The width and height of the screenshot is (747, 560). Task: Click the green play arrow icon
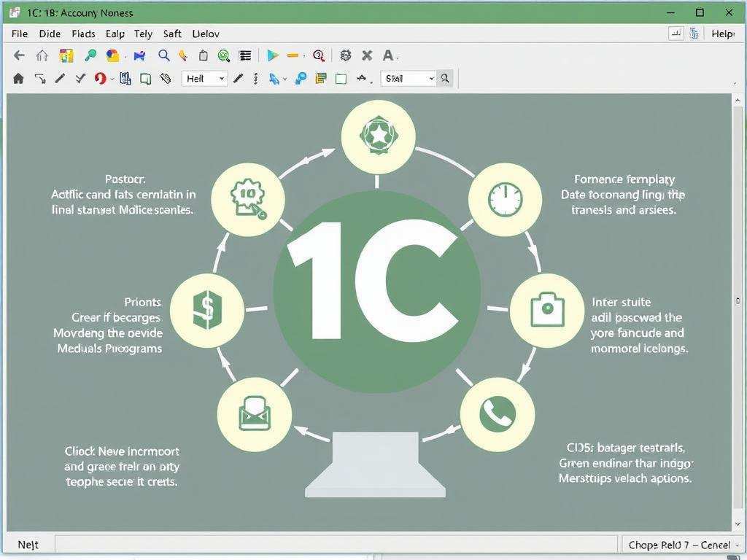[x=273, y=55]
